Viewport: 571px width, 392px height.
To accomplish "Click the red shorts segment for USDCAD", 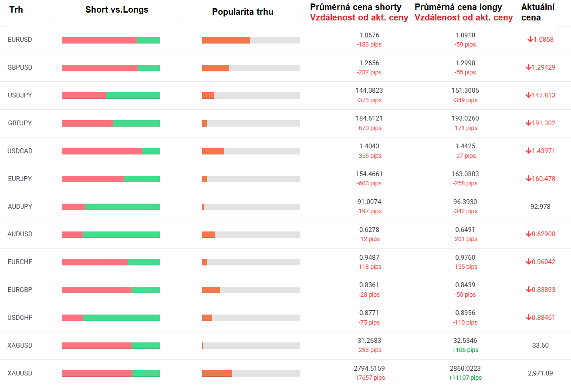I will pos(102,151).
